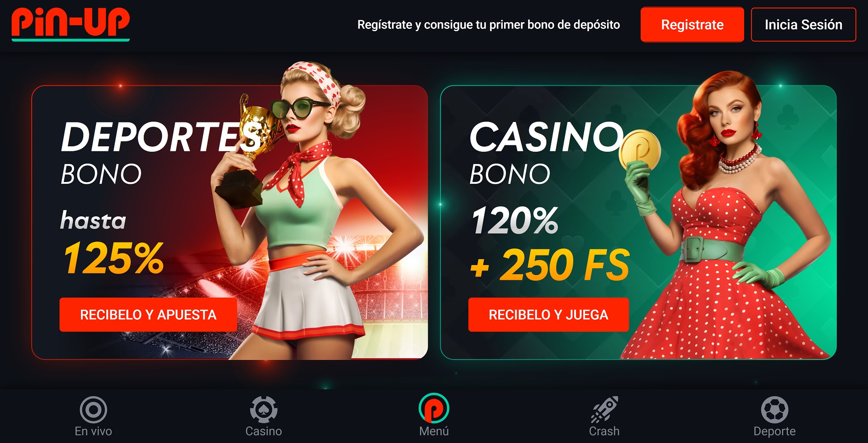Open the Deporte soccer ball icon
868x443 pixels.
[774, 410]
